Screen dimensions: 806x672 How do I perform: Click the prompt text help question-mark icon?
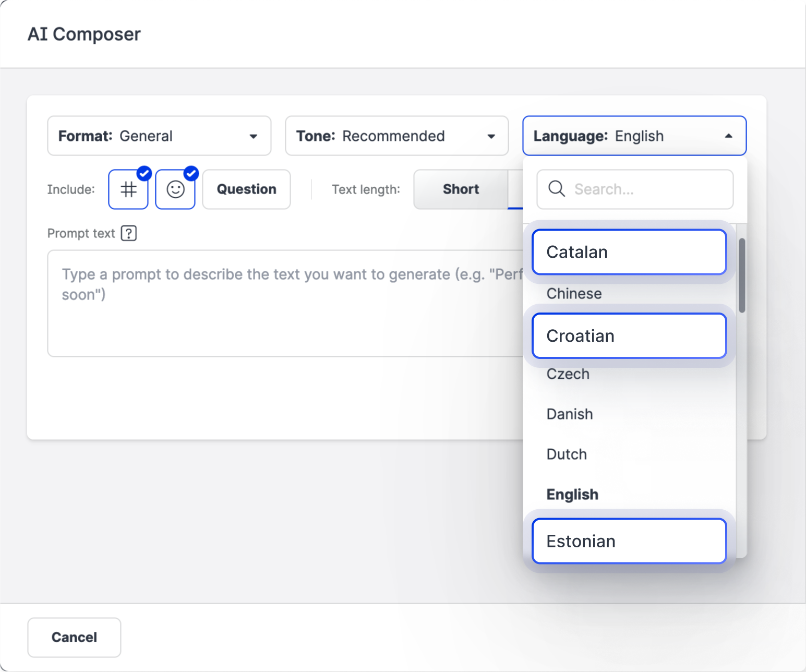pyautogui.click(x=129, y=233)
